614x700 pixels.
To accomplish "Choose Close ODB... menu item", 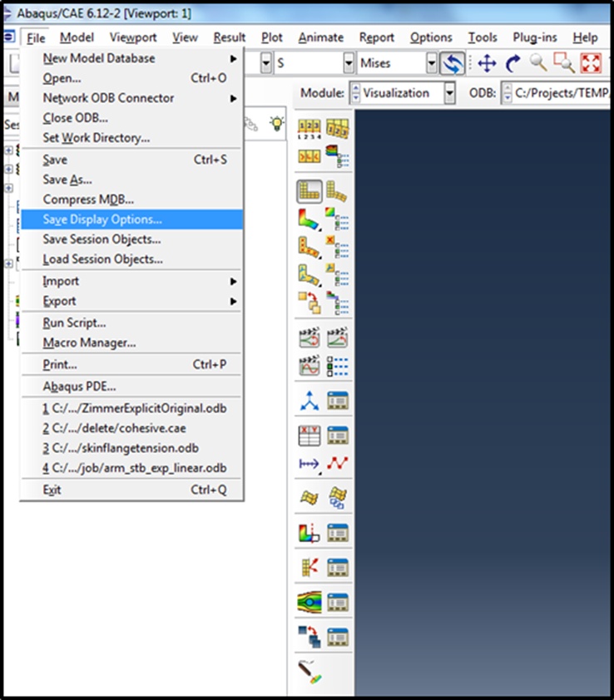I will (132, 118).
